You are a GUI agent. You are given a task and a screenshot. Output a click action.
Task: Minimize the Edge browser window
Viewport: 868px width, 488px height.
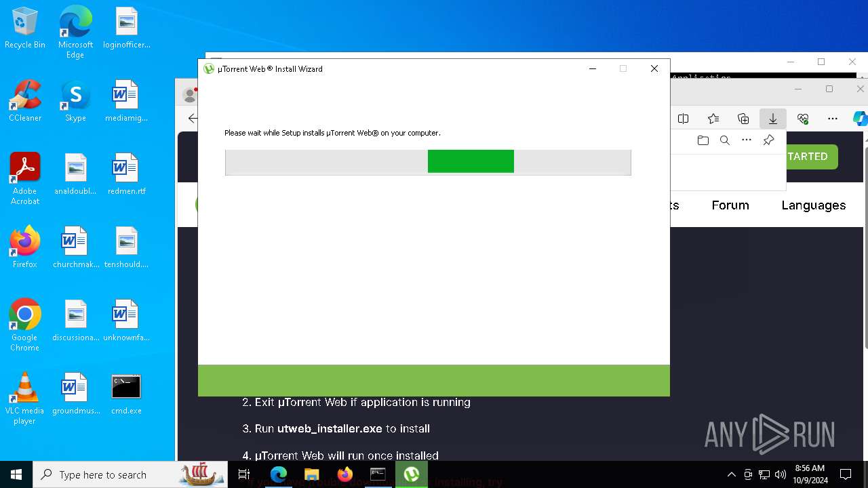click(798, 89)
